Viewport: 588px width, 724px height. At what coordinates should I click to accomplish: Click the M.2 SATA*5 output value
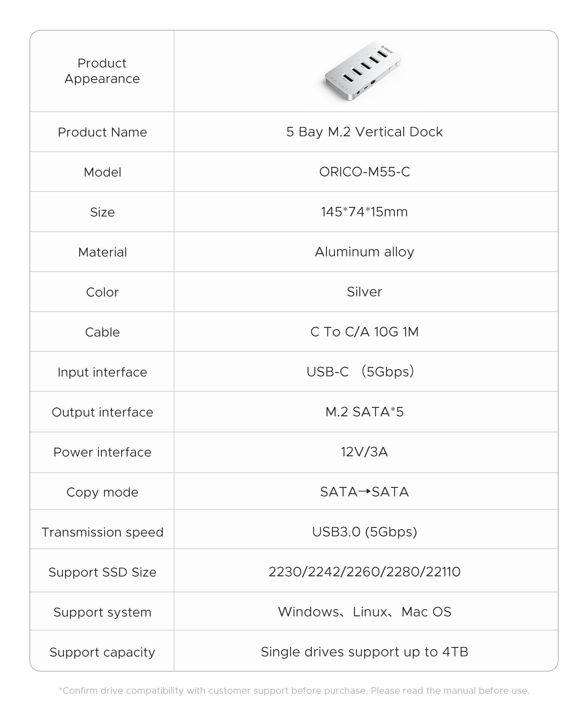(x=364, y=412)
